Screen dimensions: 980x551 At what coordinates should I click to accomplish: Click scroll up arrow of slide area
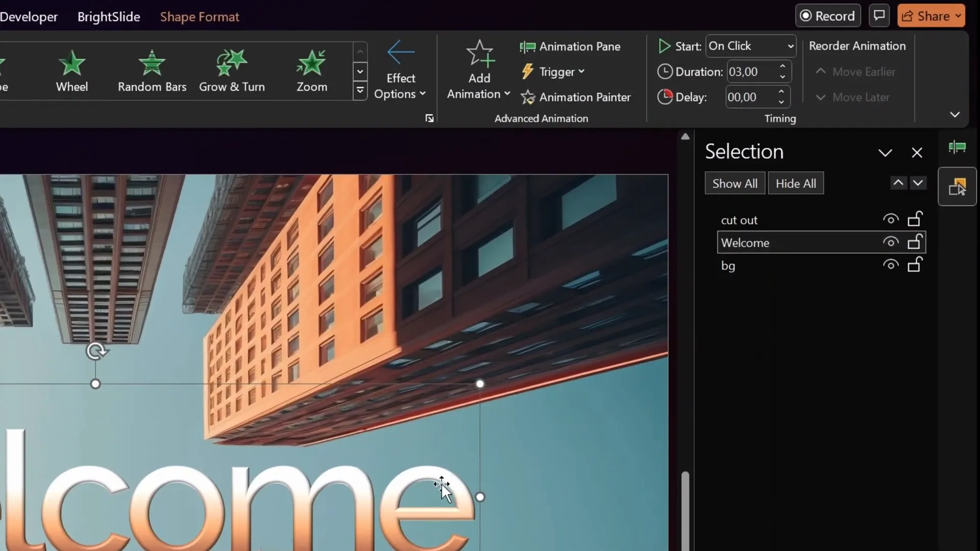click(x=685, y=137)
